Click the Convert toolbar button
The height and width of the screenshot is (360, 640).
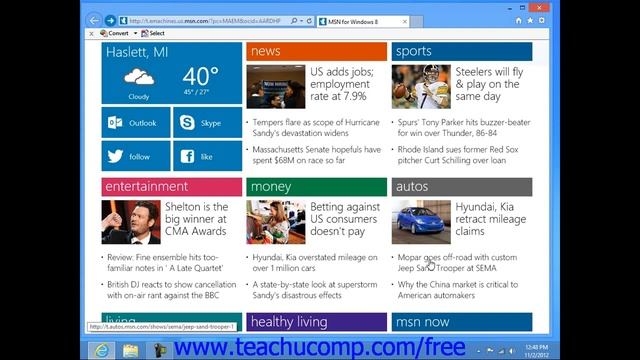(114, 33)
